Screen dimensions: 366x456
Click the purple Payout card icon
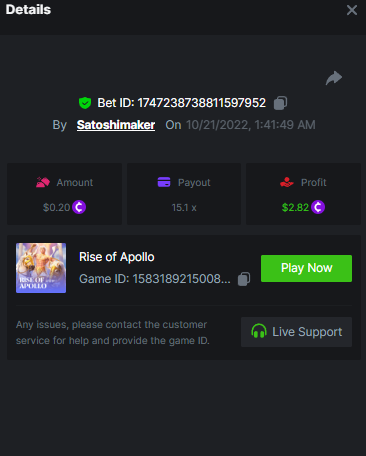164,182
